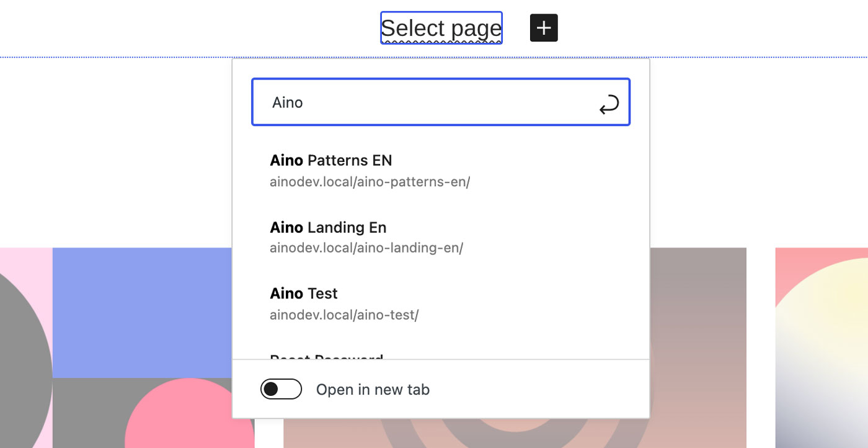868x448 pixels.
Task: Select the Aino Patterns EN suggestion title
Action: tap(331, 160)
